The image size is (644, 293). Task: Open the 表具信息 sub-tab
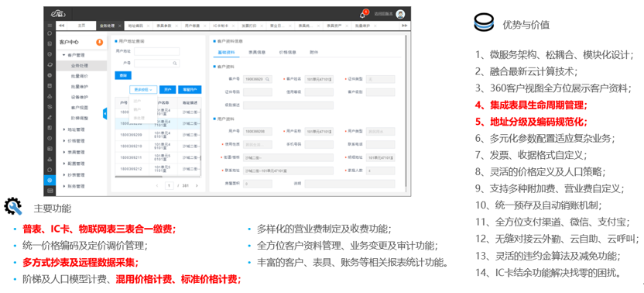pyautogui.click(x=257, y=52)
